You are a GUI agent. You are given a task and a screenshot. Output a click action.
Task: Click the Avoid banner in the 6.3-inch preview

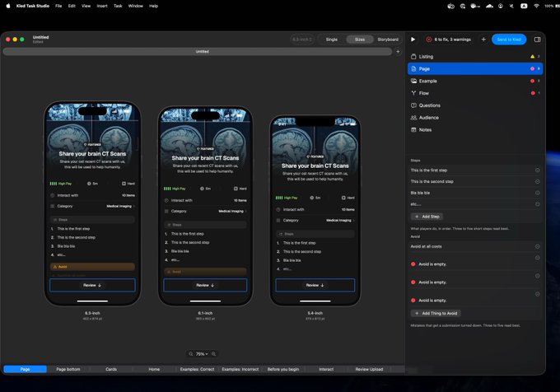coord(92,267)
